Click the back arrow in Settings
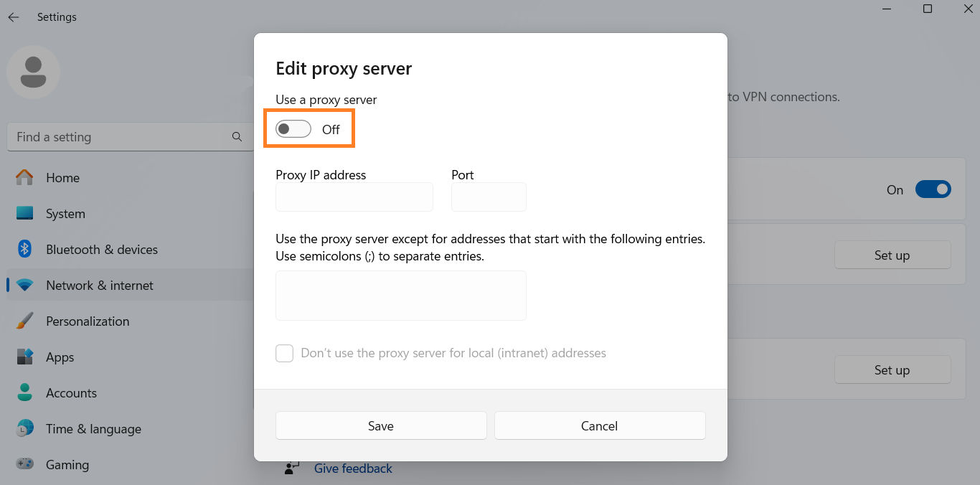The image size is (980, 485). click(x=14, y=17)
